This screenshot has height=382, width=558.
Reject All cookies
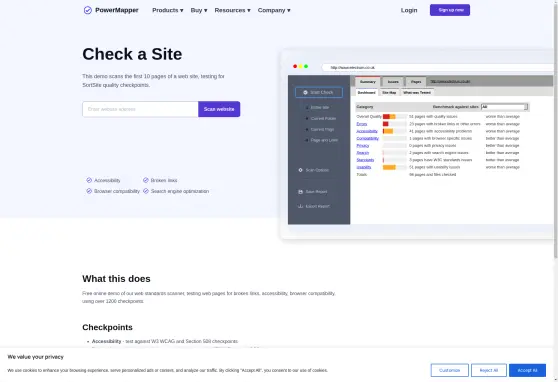point(489,370)
